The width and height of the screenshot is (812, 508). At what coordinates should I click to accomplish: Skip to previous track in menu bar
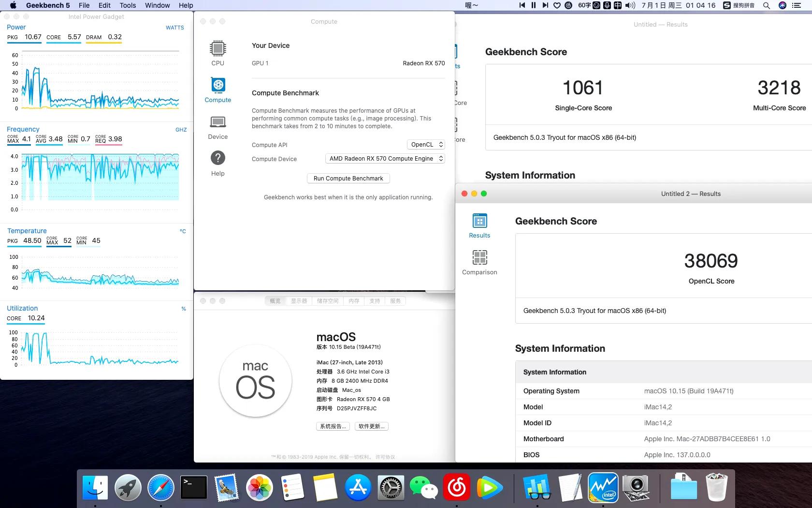click(x=522, y=5)
